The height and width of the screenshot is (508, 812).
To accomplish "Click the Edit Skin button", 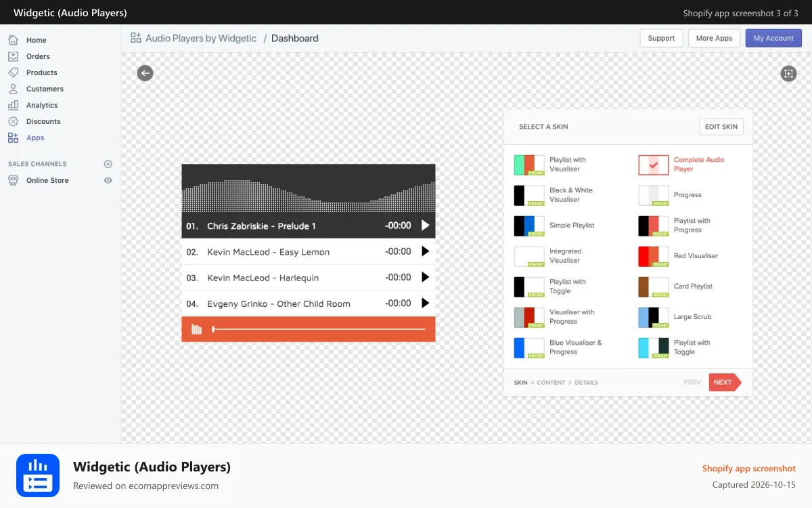I will click(x=721, y=127).
